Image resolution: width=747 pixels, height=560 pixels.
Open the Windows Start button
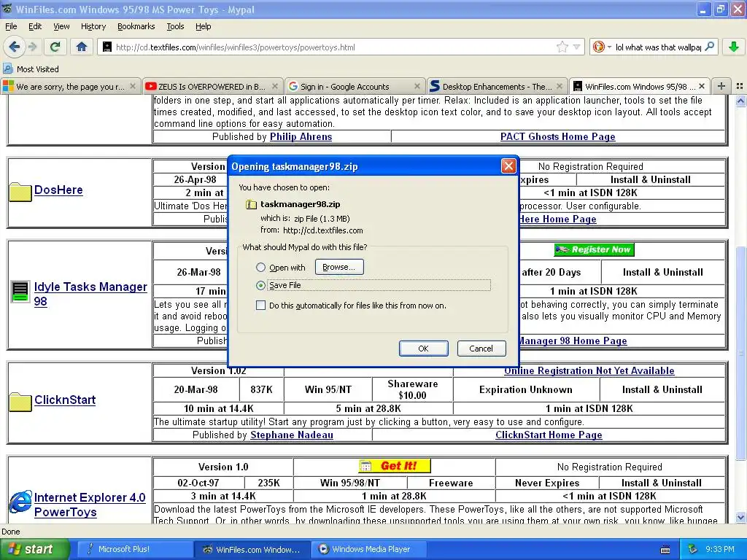(x=34, y=549)
